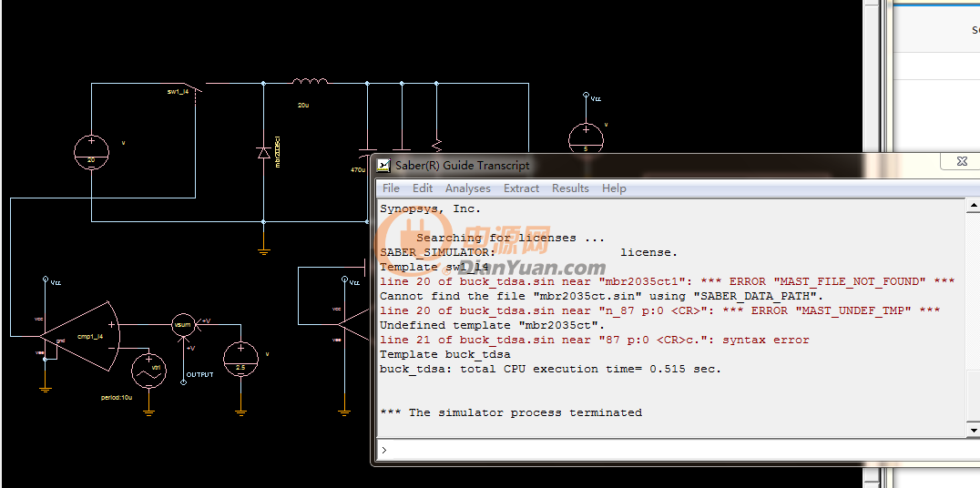
Task: Select ground symbol below cmp1_l4 comparator
Action: coord(45,389)
